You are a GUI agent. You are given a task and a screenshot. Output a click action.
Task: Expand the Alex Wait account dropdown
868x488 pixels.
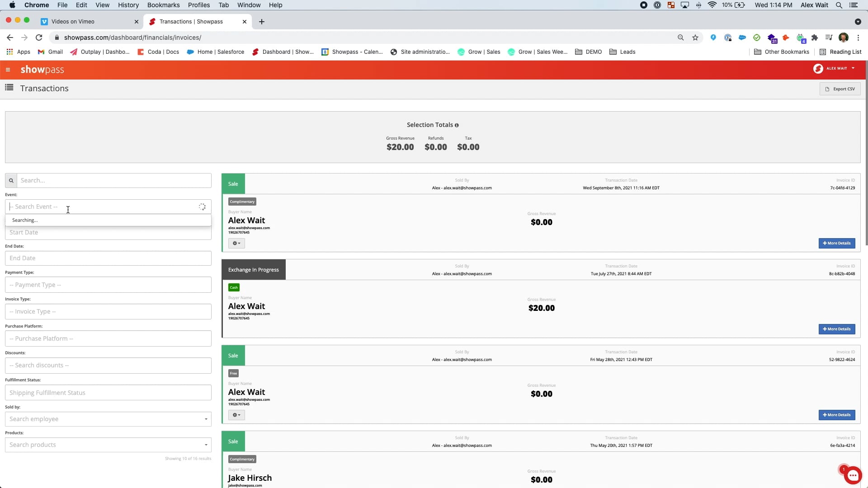point(834,68)
